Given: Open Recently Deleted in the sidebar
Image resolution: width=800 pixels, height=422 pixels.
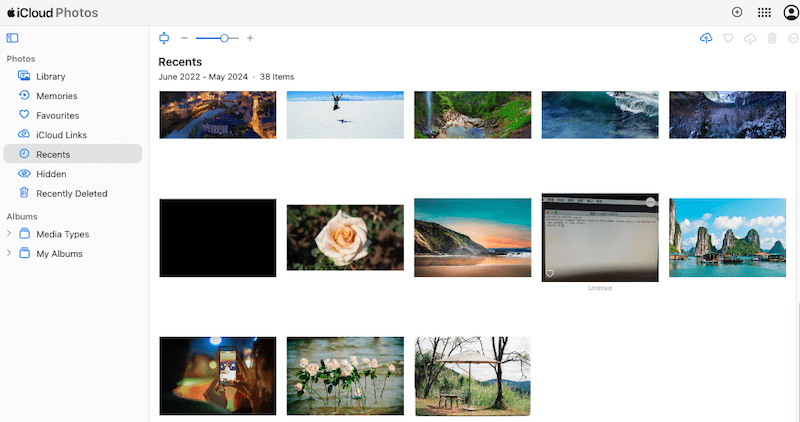Looking at the screenshot, I should [x=72, y=193].
